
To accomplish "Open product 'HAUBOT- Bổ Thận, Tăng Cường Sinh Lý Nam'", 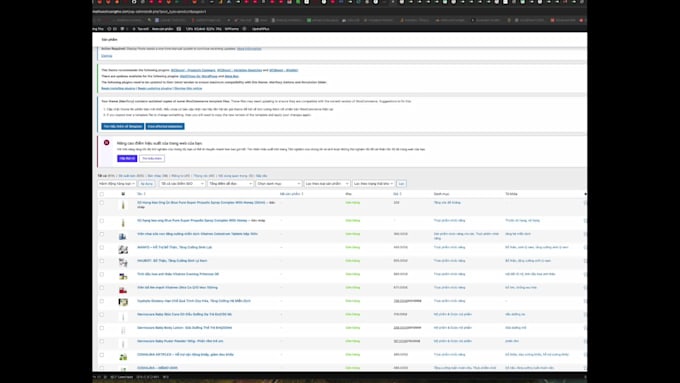I will click(172, 261).
